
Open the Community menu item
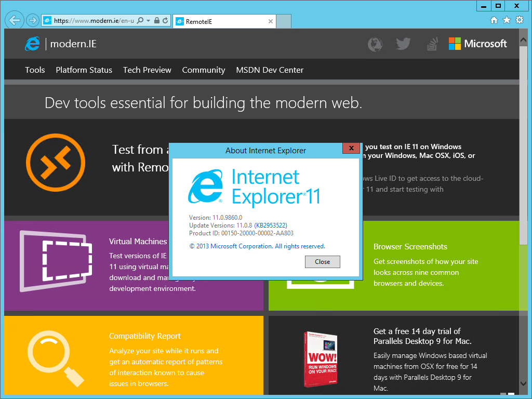[x=204, y=70]
